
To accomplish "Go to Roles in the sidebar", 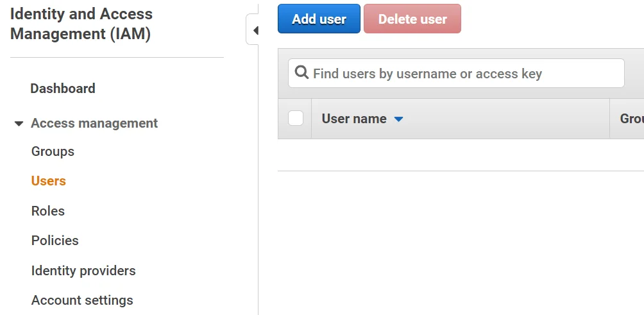I will 48,210.
